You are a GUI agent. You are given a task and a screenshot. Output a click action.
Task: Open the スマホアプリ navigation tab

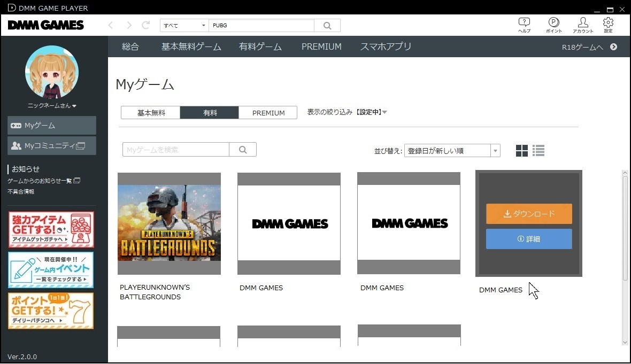pyautogui.click(x=386, y=47)
